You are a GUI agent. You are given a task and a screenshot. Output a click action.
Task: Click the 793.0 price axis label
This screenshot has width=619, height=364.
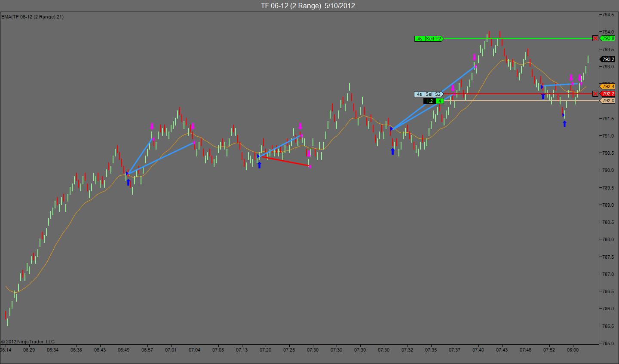point(608,67)
